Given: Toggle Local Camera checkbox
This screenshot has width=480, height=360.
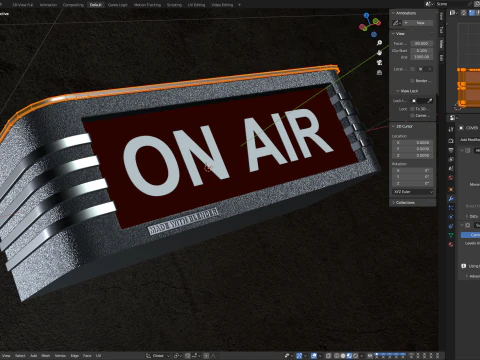Looking at the screenshot, I should coord(413,69).
